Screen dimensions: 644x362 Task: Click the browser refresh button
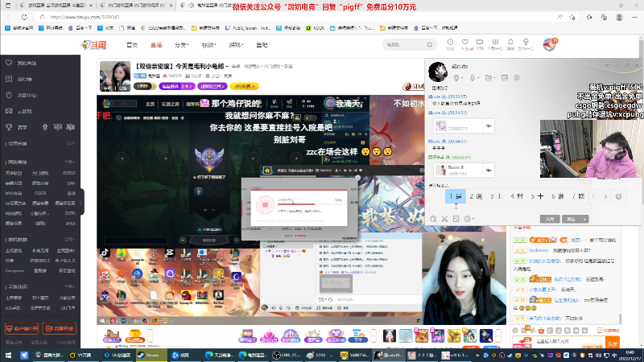point(24,17)
